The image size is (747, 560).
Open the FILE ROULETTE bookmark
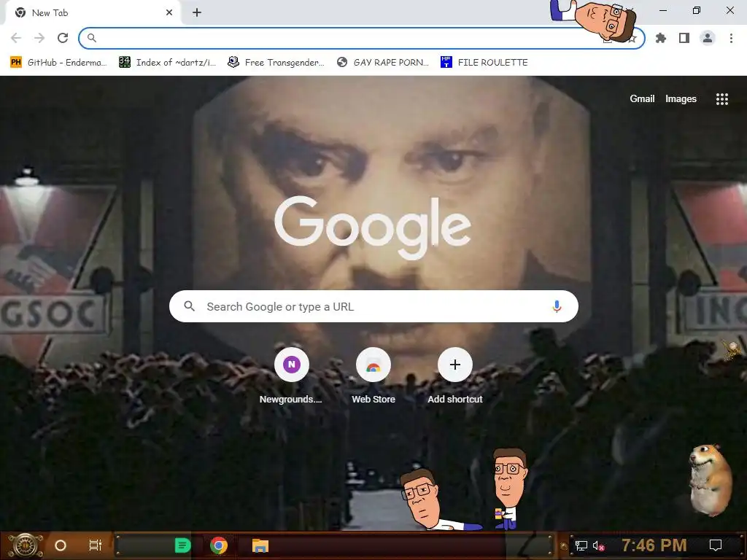(484, 63)
